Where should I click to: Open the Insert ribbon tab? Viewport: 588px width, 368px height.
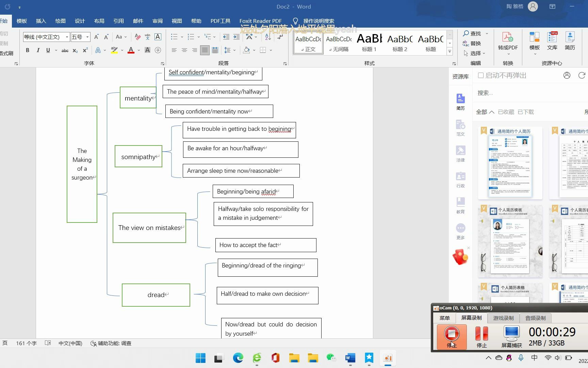41,21
